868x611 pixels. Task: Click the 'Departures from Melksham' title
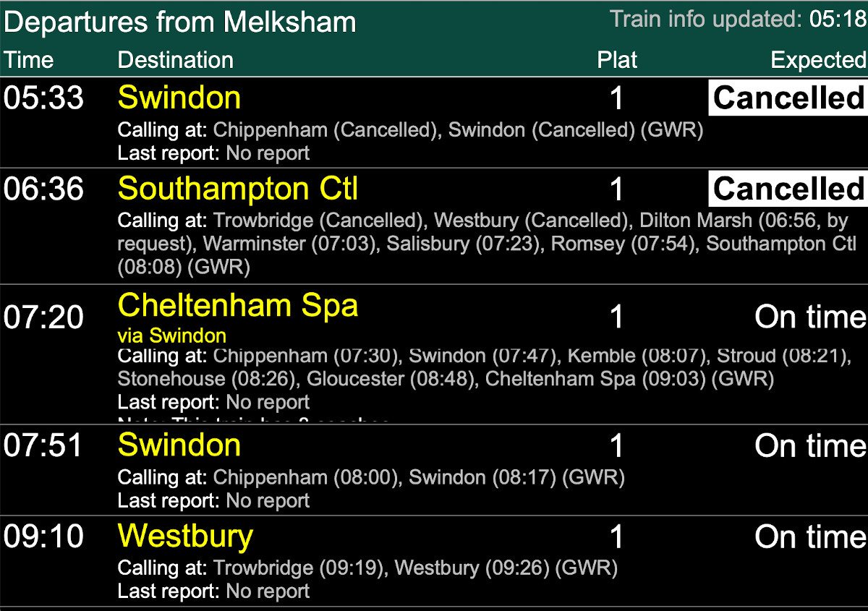[179, 22]
